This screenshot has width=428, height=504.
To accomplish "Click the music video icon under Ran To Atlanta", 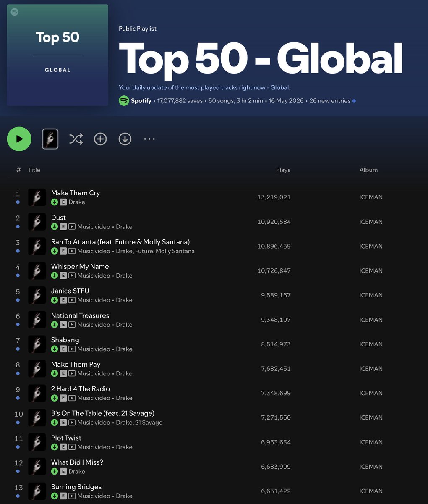I will point(72,251).
